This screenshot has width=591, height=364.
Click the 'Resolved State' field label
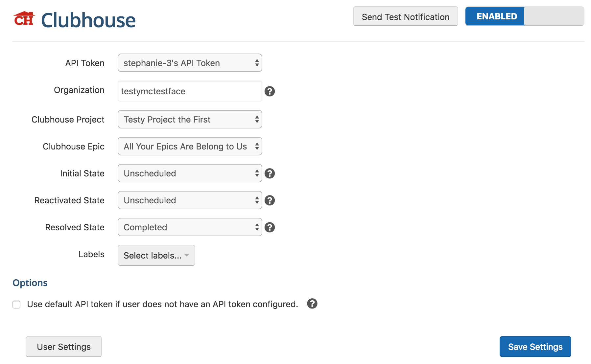(x=75, y=227)
